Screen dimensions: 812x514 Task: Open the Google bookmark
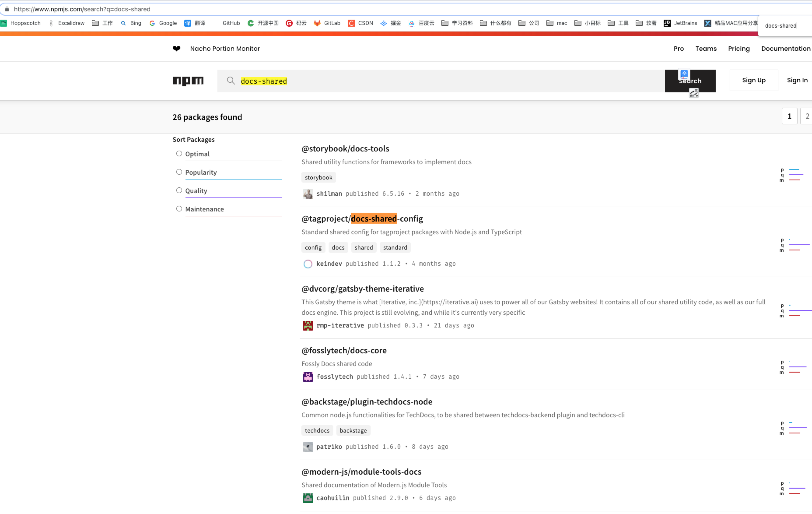[163, 23]
